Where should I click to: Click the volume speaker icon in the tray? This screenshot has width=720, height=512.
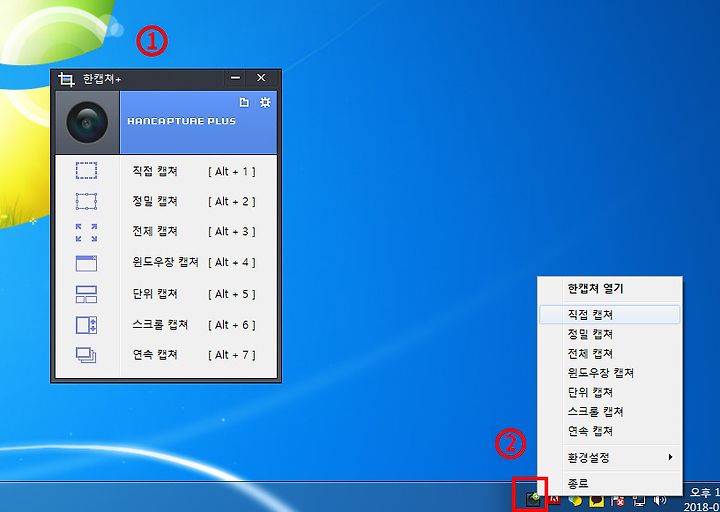pyautogui.click(x=660, y=500)
